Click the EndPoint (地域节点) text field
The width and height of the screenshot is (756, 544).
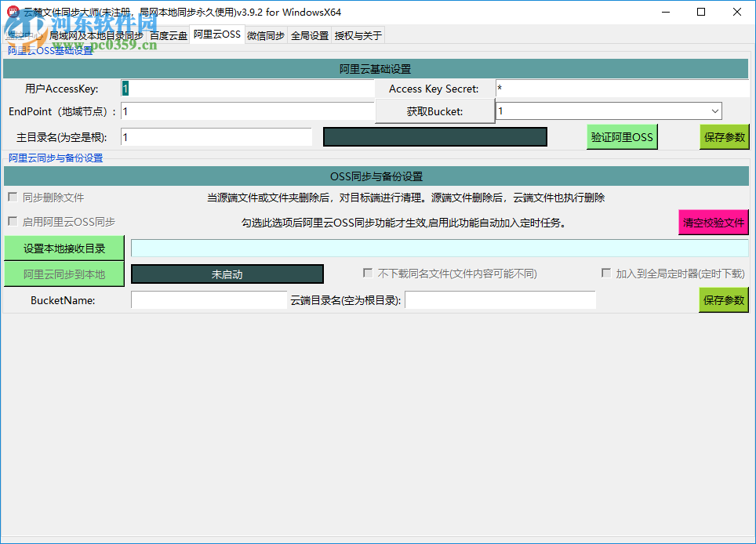[247, 111]
